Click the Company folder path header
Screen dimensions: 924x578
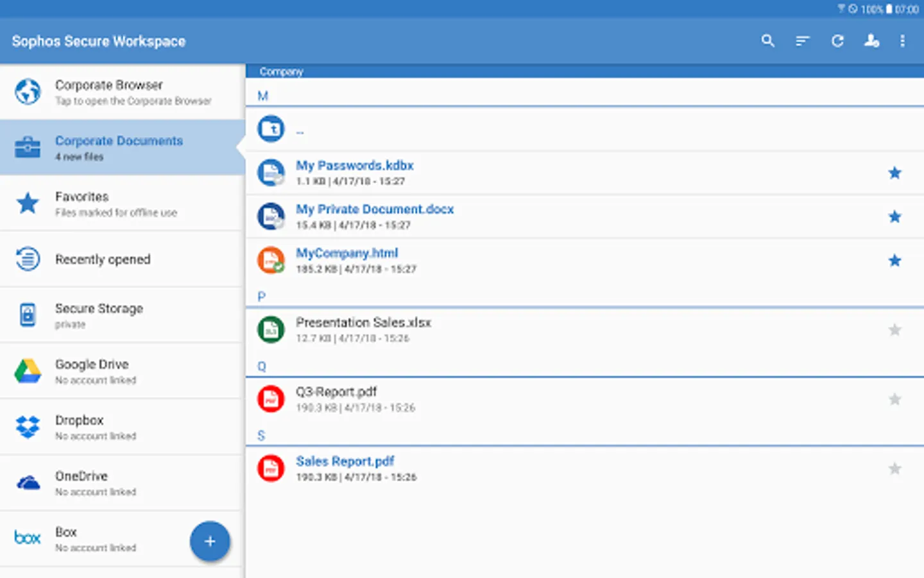tap(281, 71)
